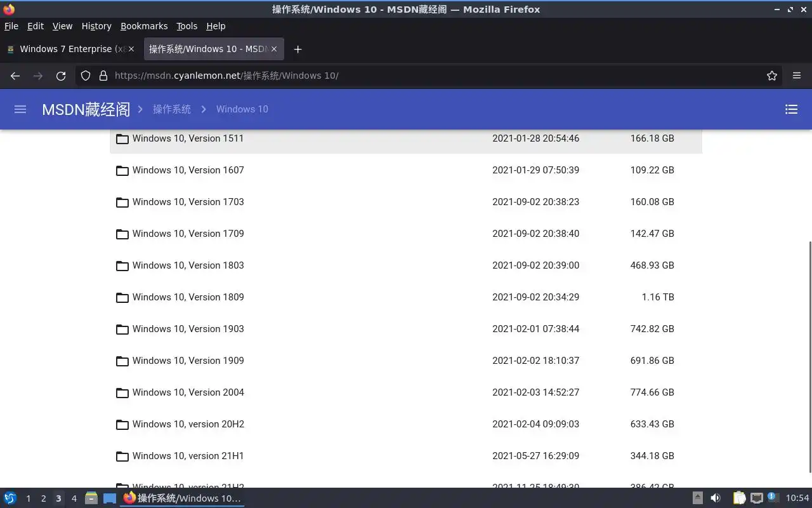The height and width of the screenshot is (508, 812).
Task: Click the list view icon in blue header
Action: [x=791, y=109]
